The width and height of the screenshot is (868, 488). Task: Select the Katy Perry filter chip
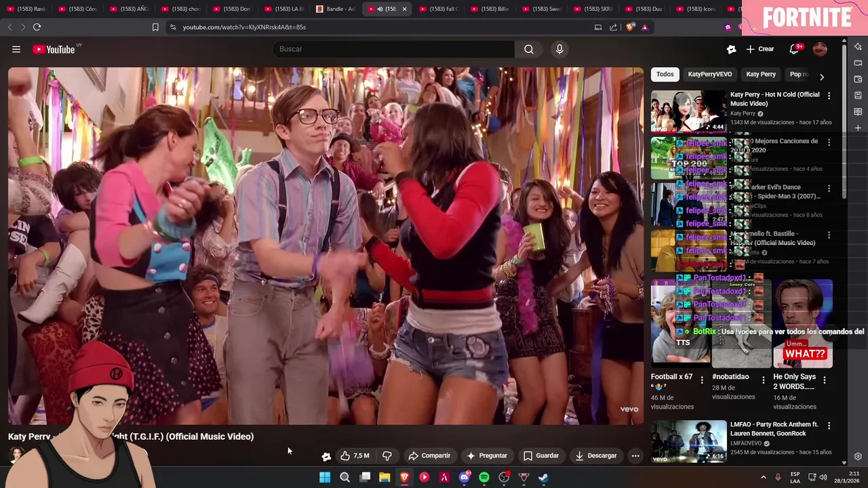[761, 74]
